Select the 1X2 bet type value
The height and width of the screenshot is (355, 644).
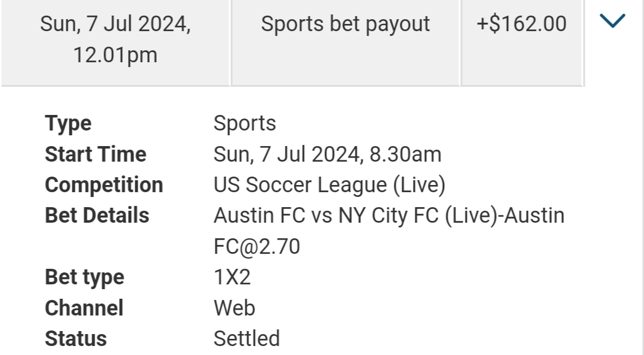tap(232, 277)
